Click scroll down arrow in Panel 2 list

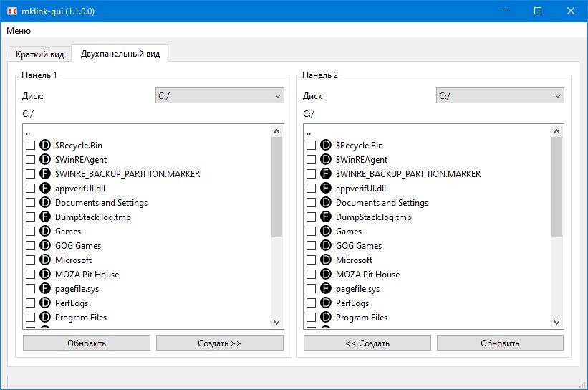click(557, 322)
